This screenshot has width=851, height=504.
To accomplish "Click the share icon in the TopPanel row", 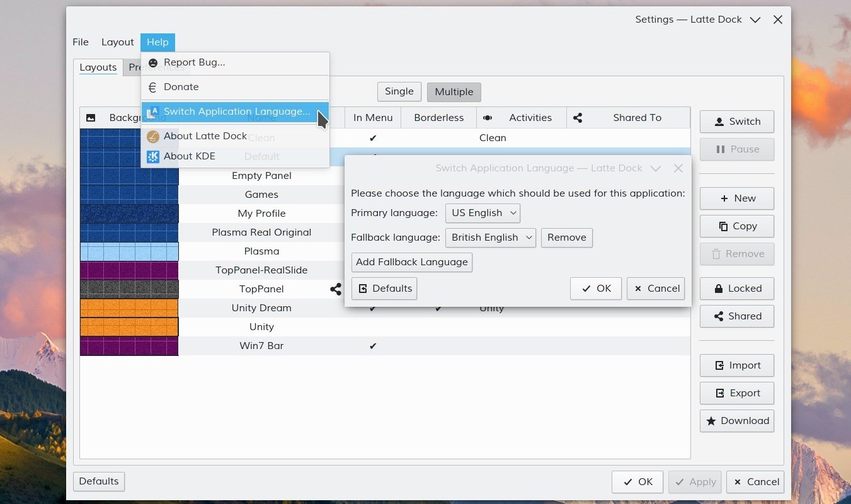I will pyautogui.click(x=336, y=289).
